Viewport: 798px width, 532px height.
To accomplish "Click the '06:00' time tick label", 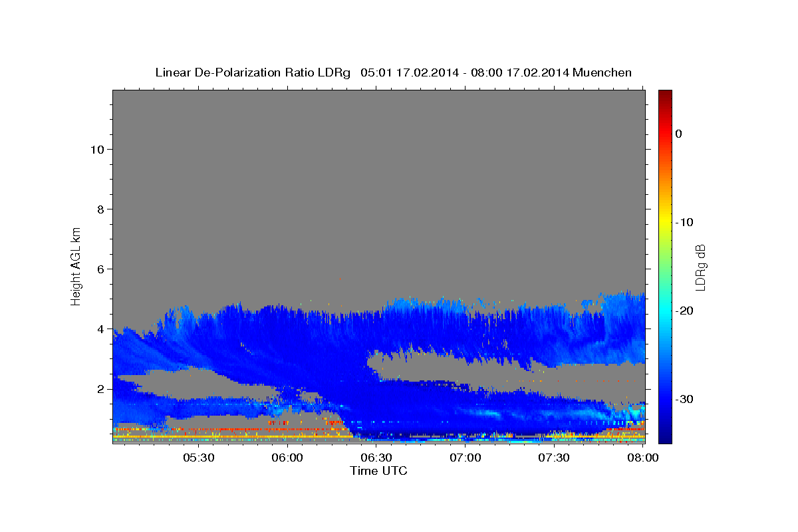I will tap(288, 458).
